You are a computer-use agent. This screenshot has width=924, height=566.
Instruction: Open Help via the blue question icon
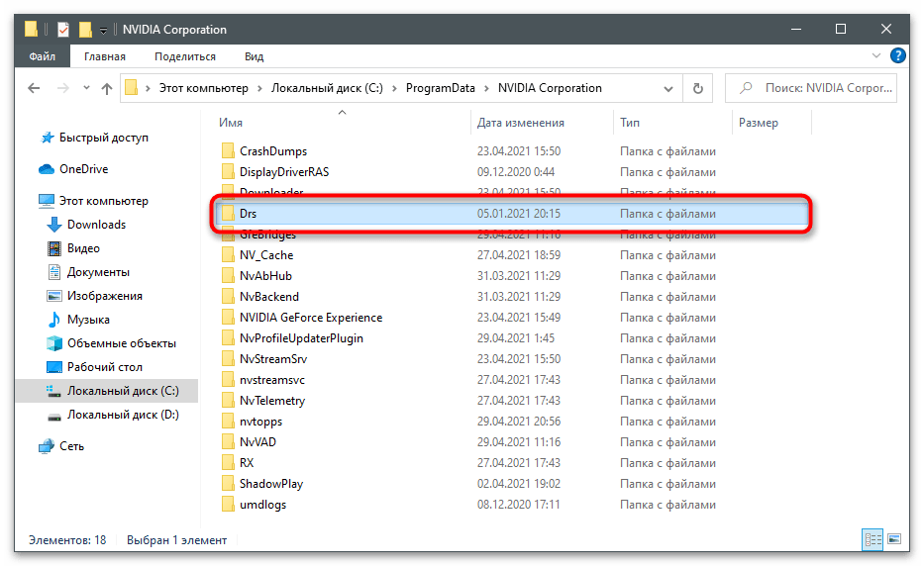tap(897, 56)
